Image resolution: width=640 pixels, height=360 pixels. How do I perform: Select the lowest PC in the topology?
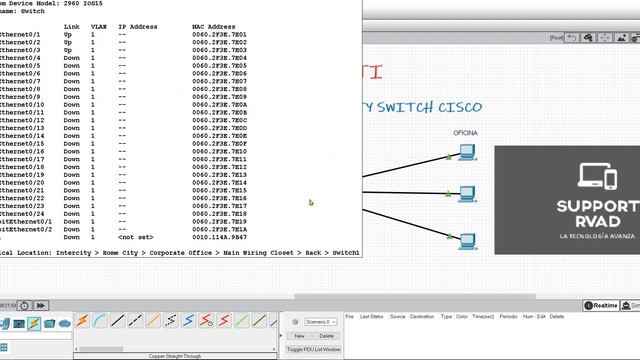[467, 241]
